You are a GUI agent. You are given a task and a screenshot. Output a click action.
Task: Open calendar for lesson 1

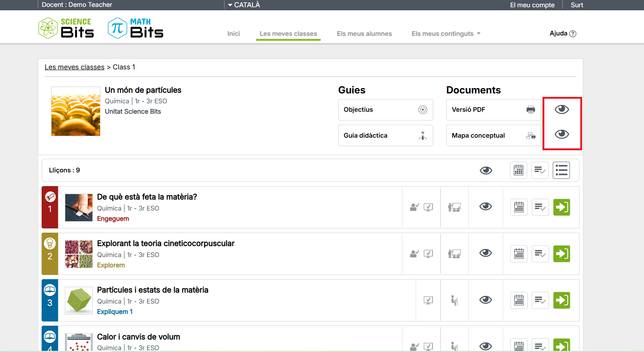tap(519, 207)
